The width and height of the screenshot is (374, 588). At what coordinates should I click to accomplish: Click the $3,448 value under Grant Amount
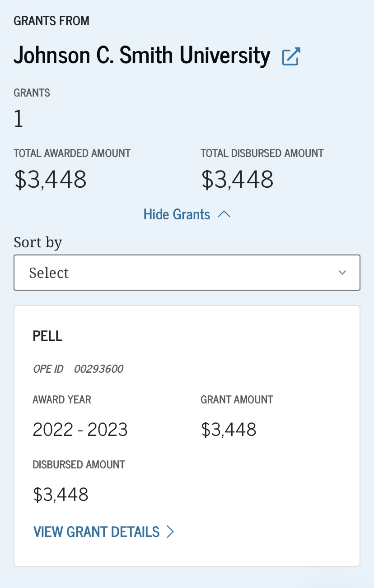[x=229, y=430]
